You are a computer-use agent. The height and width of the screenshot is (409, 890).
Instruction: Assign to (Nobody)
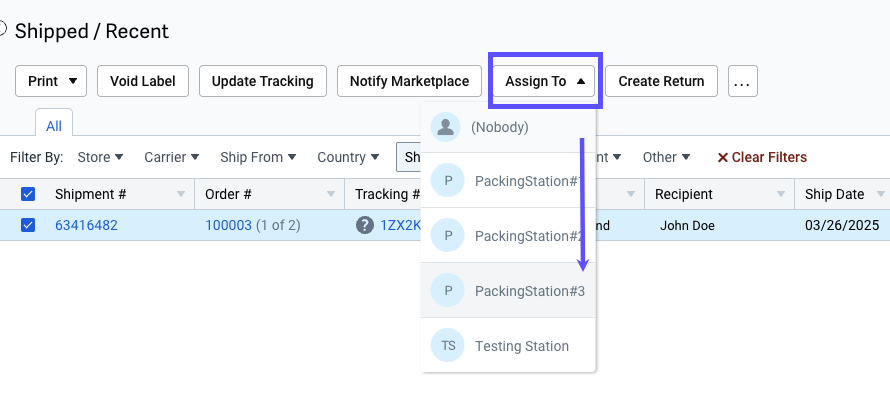coord(508,127)
